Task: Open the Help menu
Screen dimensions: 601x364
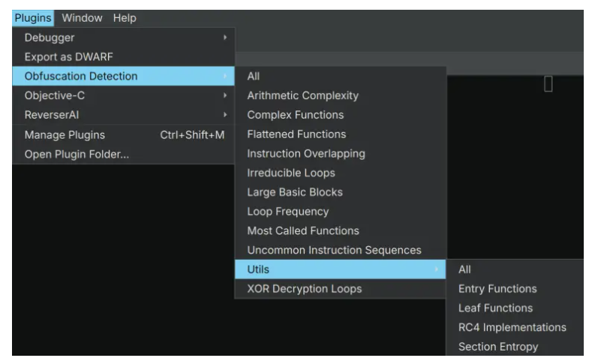Action: pyautogui.click(x=125, y=18)
